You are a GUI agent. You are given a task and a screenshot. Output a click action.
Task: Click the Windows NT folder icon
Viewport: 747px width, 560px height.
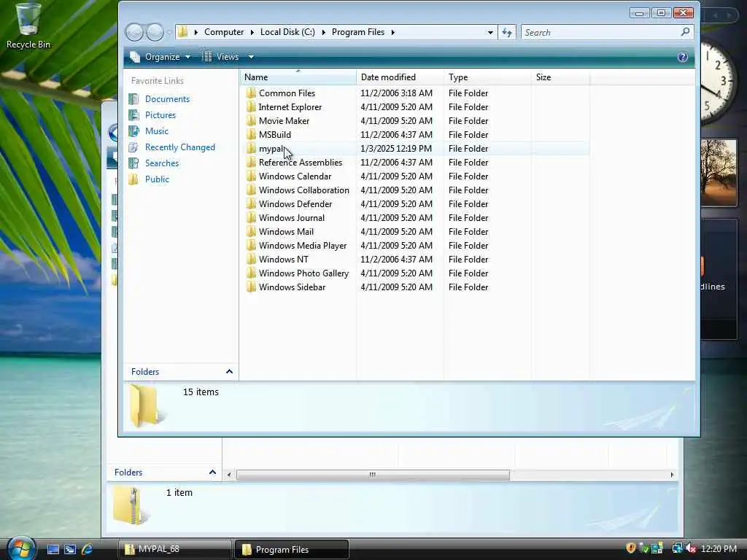(x=251, y=259)
